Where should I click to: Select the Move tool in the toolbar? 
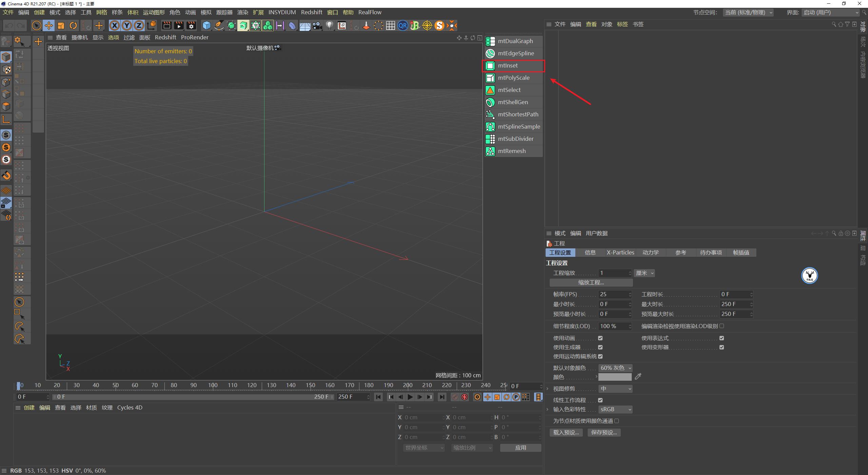[48, 25]
